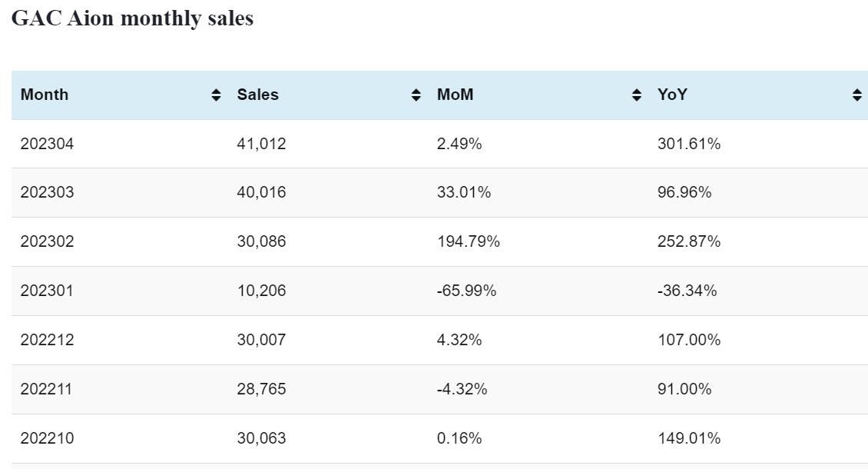Click the -65.99% MoM cell
The height and width of the screenshot is (469, 868).
466,291
